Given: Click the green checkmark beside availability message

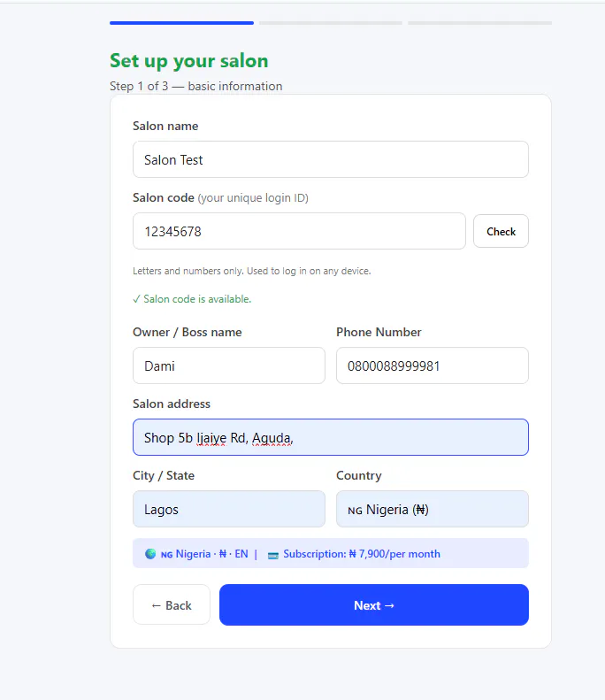Looking at the screenshot, I should click(136, 299).
